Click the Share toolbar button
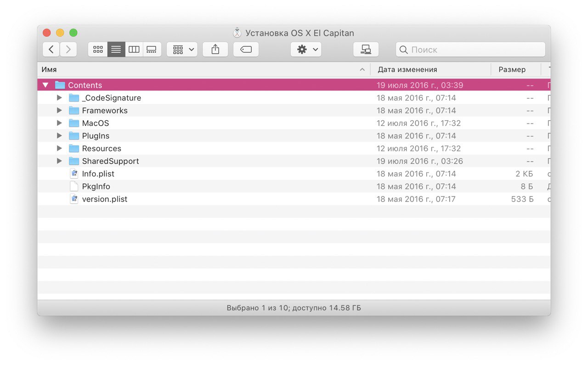 [215, 50]
